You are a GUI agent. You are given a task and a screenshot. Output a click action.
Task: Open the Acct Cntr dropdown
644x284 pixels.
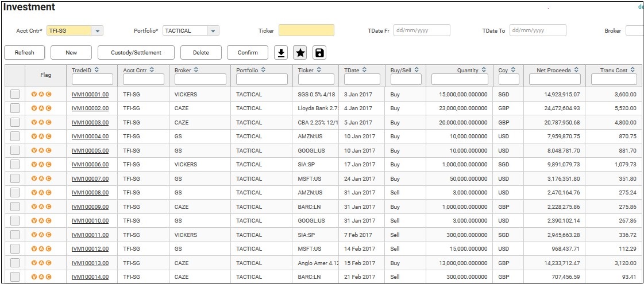tap(97, 31)
